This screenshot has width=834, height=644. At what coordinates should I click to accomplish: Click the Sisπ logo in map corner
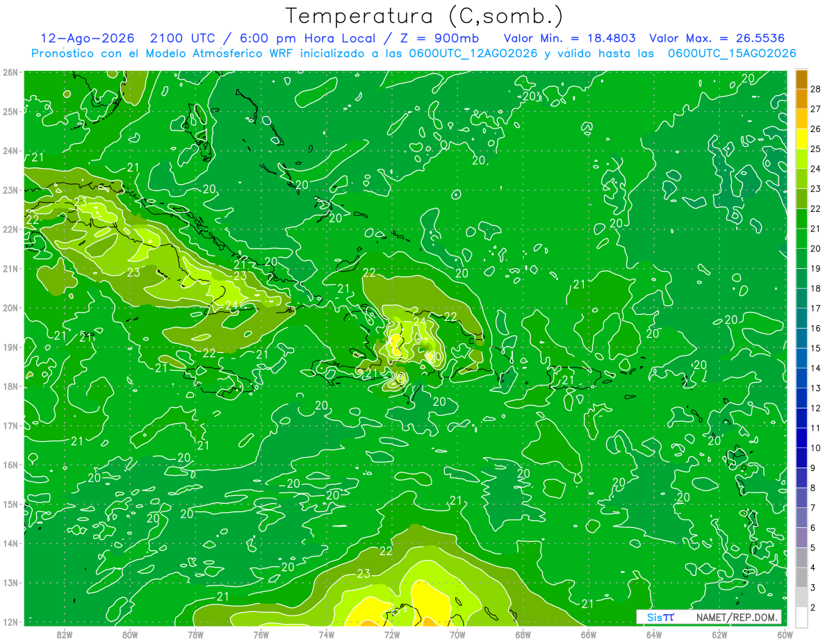click(660, 617)
